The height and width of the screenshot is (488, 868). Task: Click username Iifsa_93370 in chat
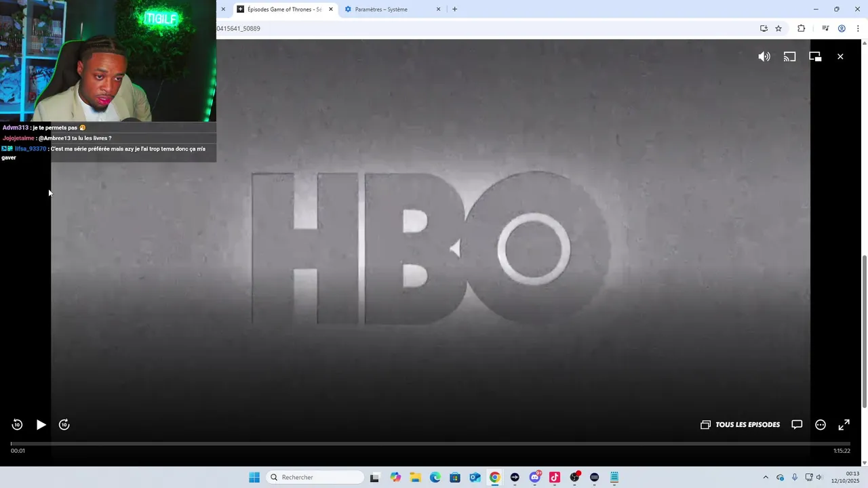click(31, 148)
